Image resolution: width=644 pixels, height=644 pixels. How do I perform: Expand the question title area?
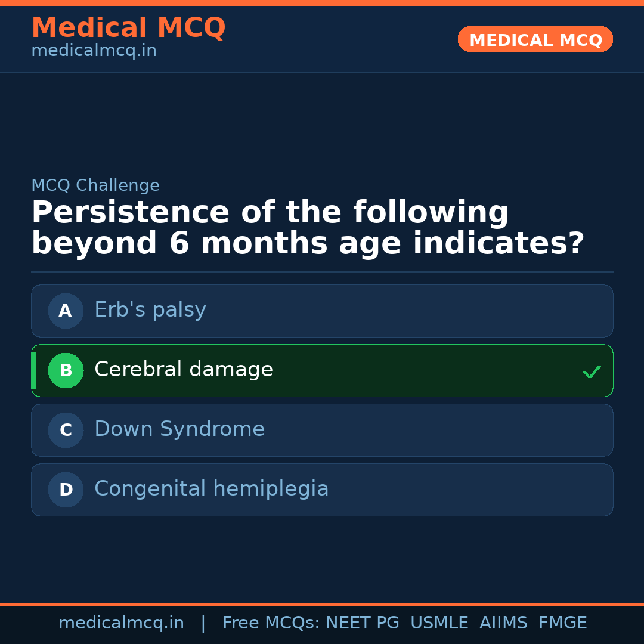307,227
